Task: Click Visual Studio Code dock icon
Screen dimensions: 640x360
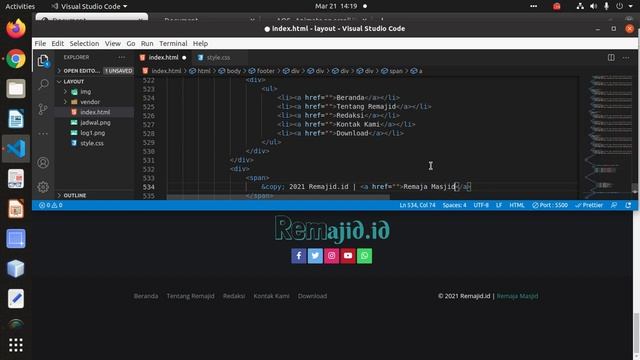Action: 16,149
